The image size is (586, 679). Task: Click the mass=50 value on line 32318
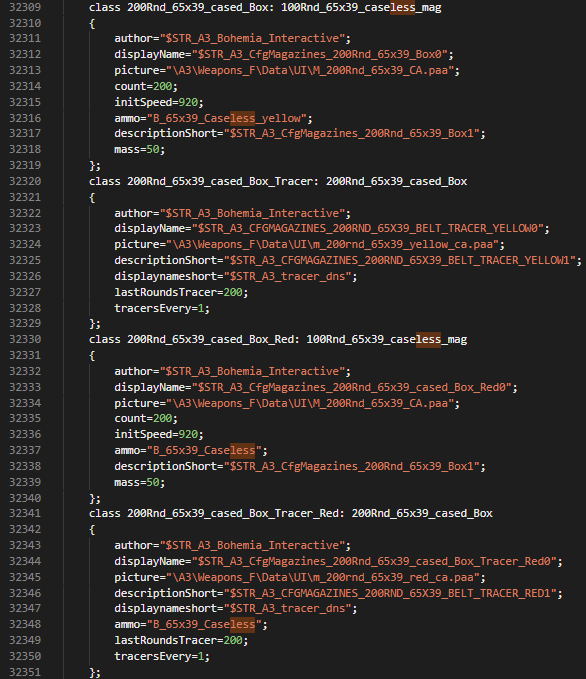click(152, 149)
